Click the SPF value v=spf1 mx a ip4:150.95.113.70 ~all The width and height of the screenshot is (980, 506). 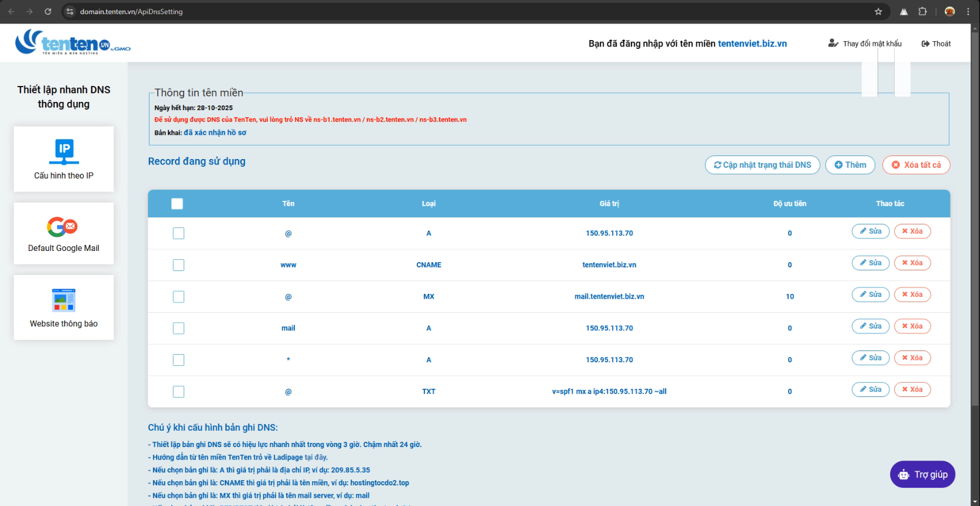(x=609, y=392)
